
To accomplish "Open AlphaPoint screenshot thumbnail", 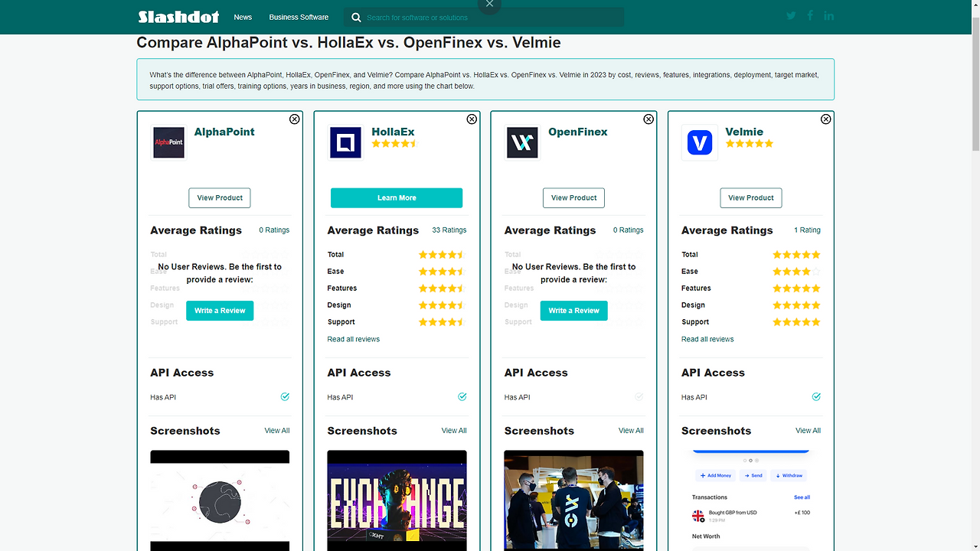I will point(220,500).
